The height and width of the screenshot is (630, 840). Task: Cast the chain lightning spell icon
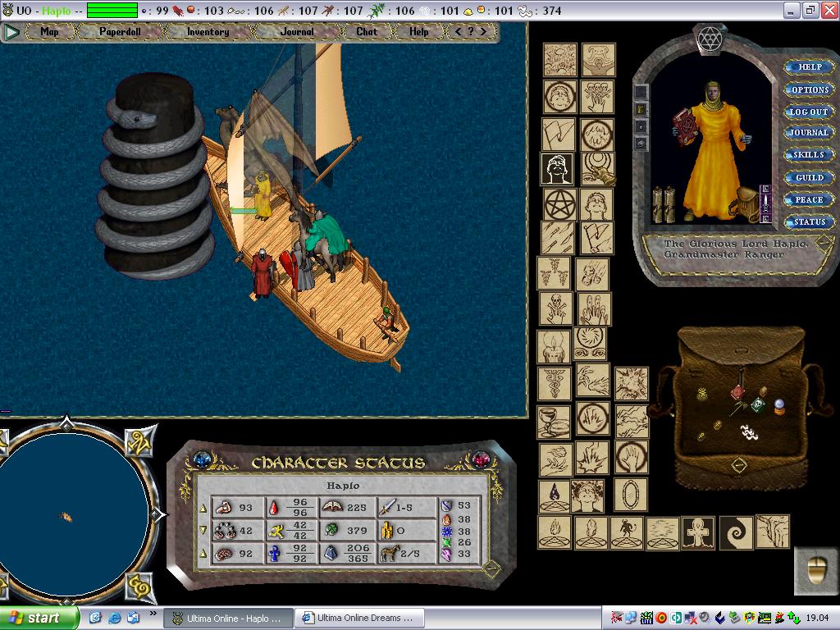click(632, 422)
